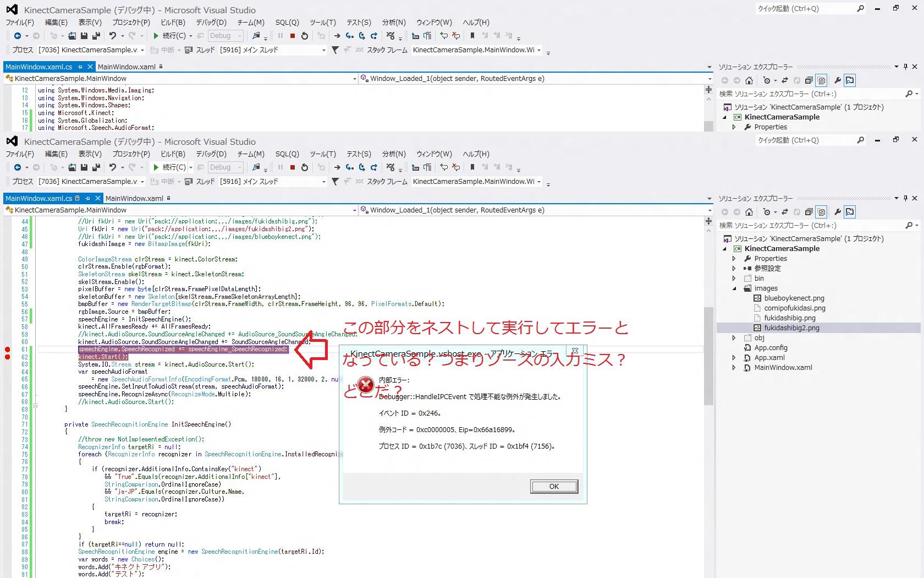Select App.config in Solution Explorer
Screen dimensions: 924x578
point(771,348)
